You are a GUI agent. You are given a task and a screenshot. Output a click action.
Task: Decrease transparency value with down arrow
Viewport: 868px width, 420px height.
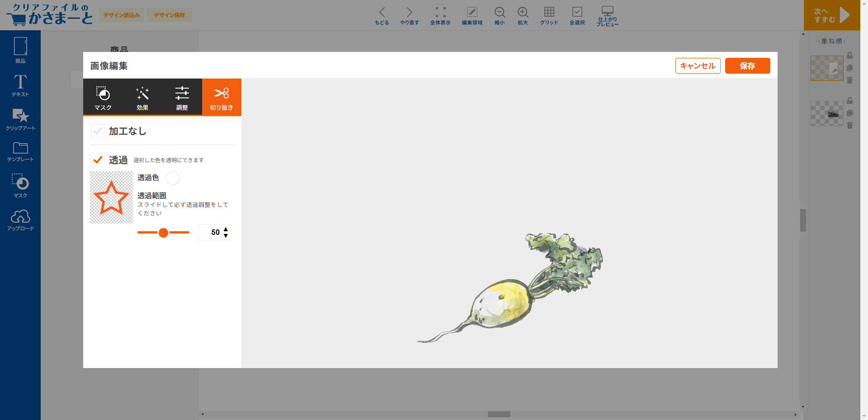click(226, 236)
